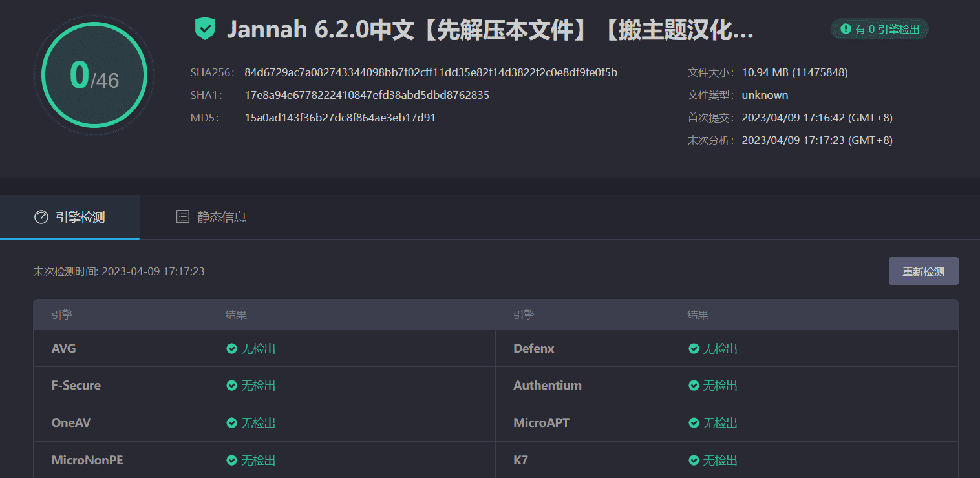Screen dimensions: 980x478
Task: Click 无检出 result text for AVG
Action: (x=259, y=349)
